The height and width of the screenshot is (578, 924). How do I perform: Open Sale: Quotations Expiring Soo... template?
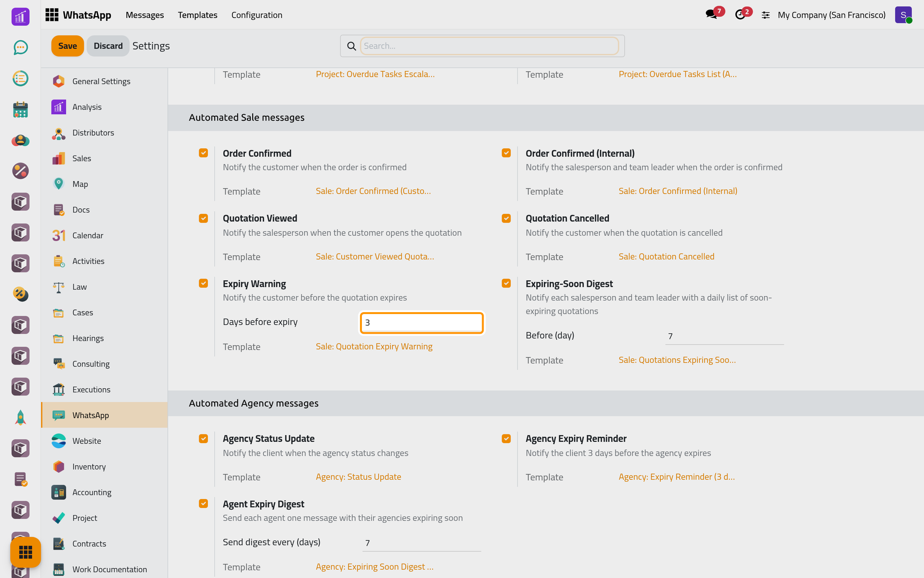[x=677, y=360]
